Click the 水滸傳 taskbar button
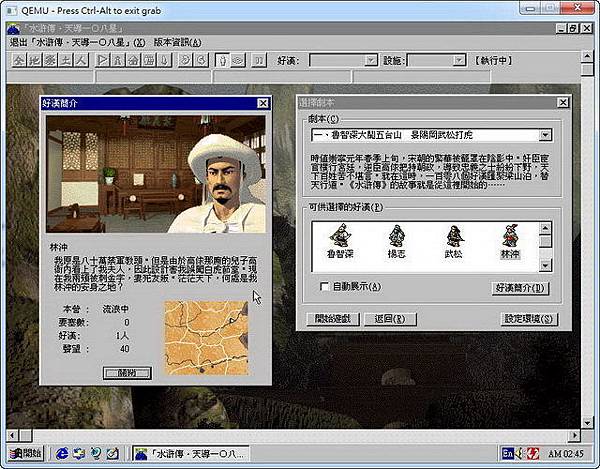The width and height of the screenshot is (600, 469). [190, 454]
